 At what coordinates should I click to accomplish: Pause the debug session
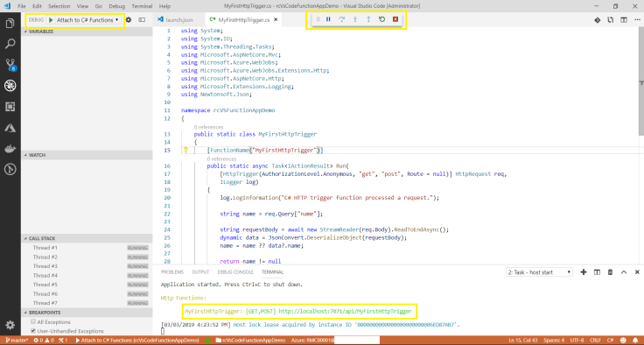pos(328,19)
